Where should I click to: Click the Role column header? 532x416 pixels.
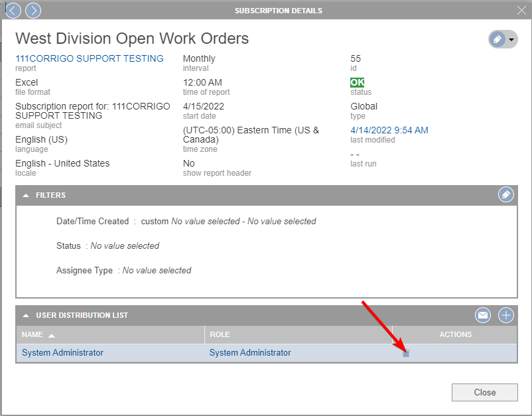coord(220,334)
